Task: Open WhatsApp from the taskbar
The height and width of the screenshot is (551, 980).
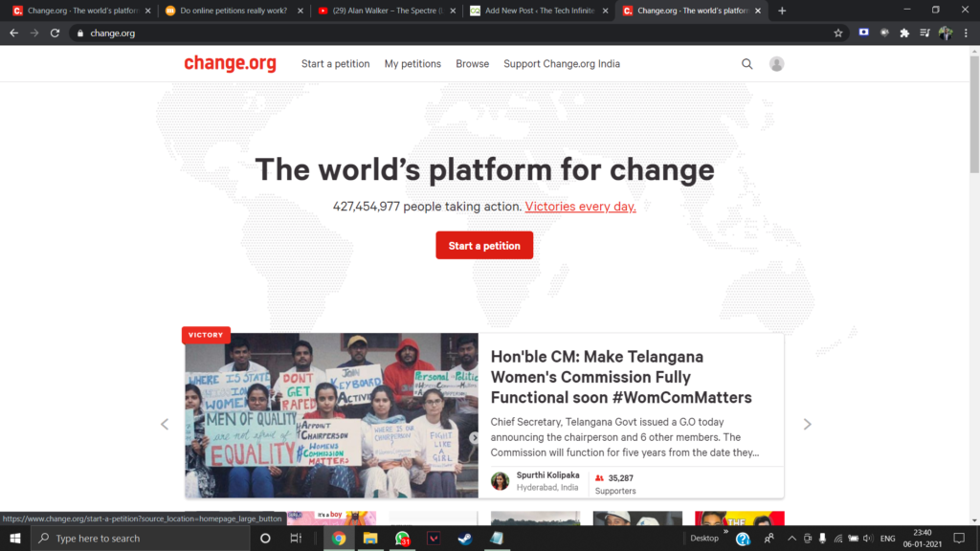Action: [x=403, y=538]
